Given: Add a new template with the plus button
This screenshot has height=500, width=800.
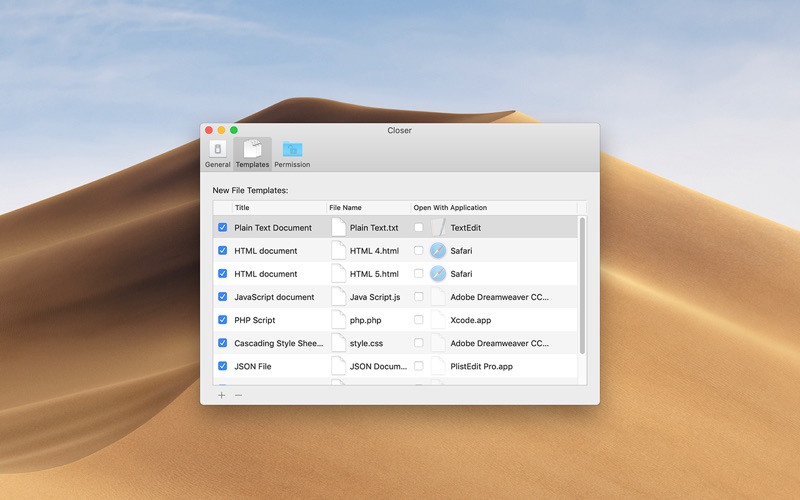Looking at the screenshot, I should (221, 395).
